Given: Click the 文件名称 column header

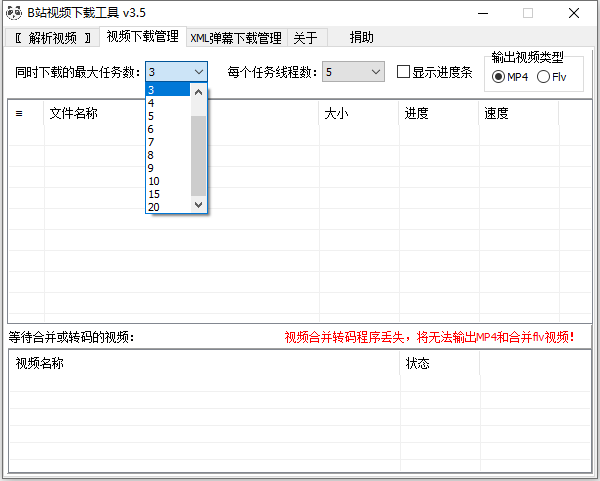Looking at the screenshot, I should pyautogui.click(x=181, y=113).
